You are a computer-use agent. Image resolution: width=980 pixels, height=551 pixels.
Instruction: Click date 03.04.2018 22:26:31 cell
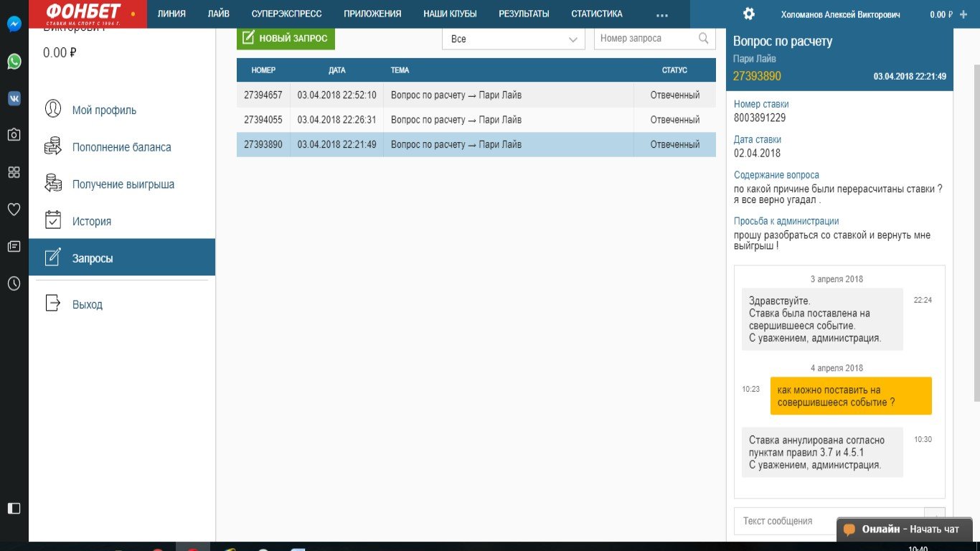(336, 120)
